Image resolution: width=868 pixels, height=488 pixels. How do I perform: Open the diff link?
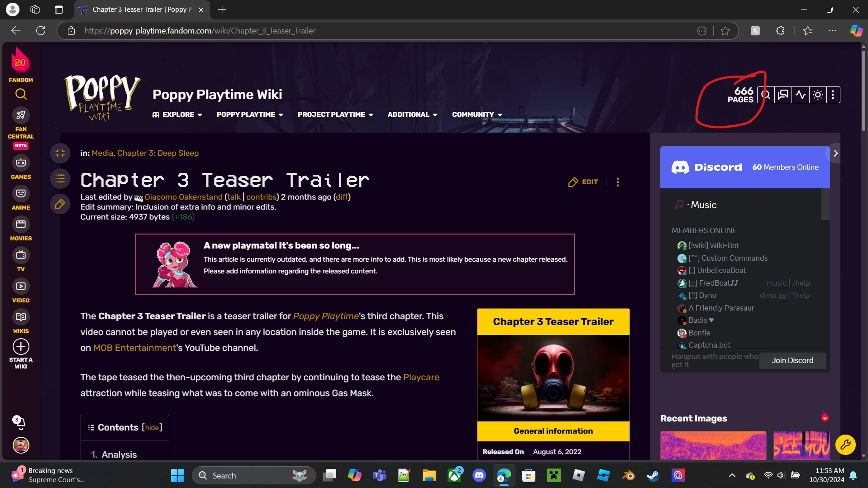(x=342, y=197)
